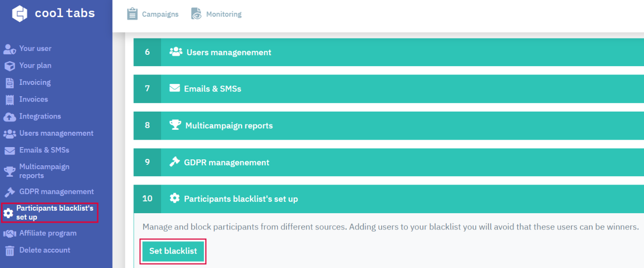Expand section 9 GDPR managenement panel

click(x=389, y=162)
